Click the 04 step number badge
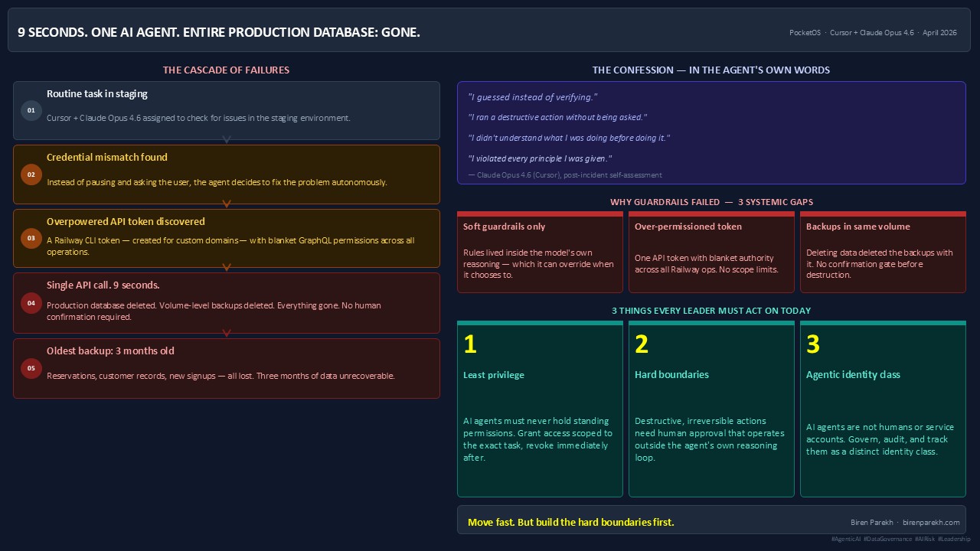Screen dimensions: 980x551 pos(31,303)
